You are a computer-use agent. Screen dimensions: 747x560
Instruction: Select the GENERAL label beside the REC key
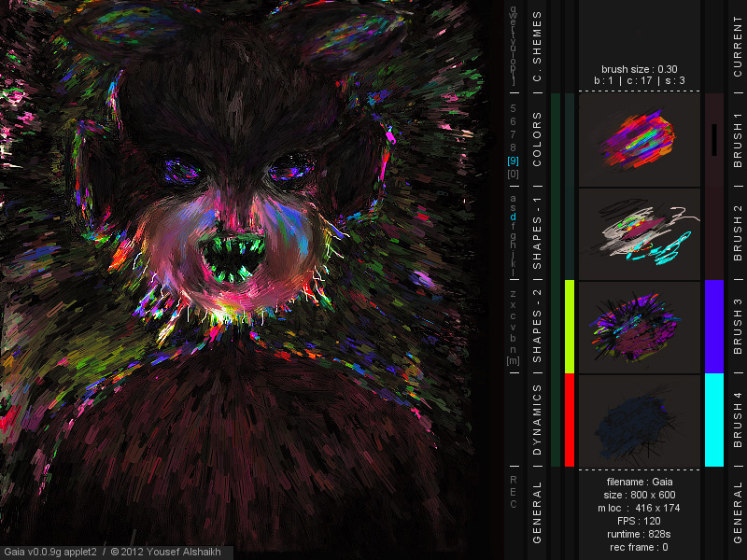tap(538, 511)
